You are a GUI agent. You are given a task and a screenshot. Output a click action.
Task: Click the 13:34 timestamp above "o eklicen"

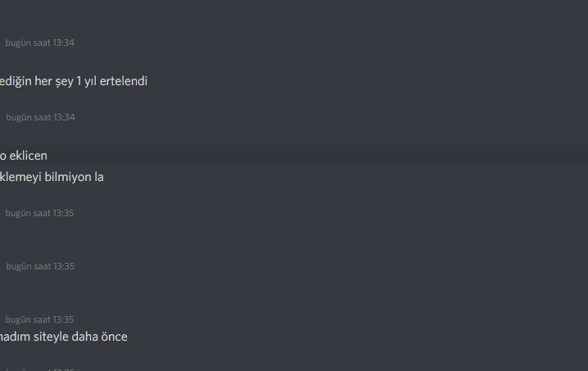pos(40,117)
